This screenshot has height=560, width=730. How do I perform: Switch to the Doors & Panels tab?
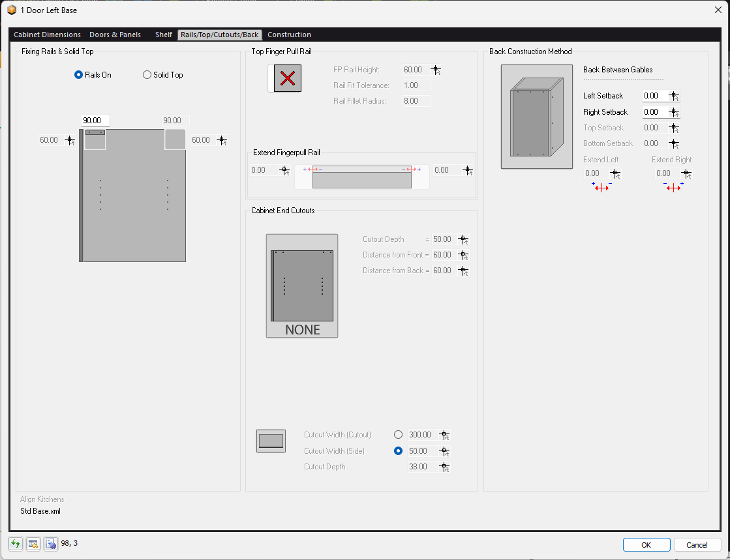click(x=115, y=35)
